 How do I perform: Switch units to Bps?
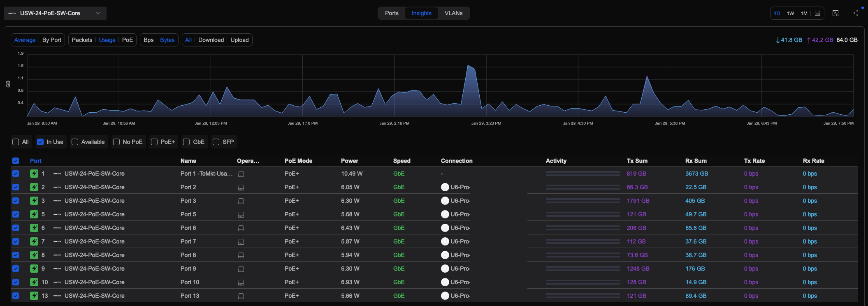149,40
